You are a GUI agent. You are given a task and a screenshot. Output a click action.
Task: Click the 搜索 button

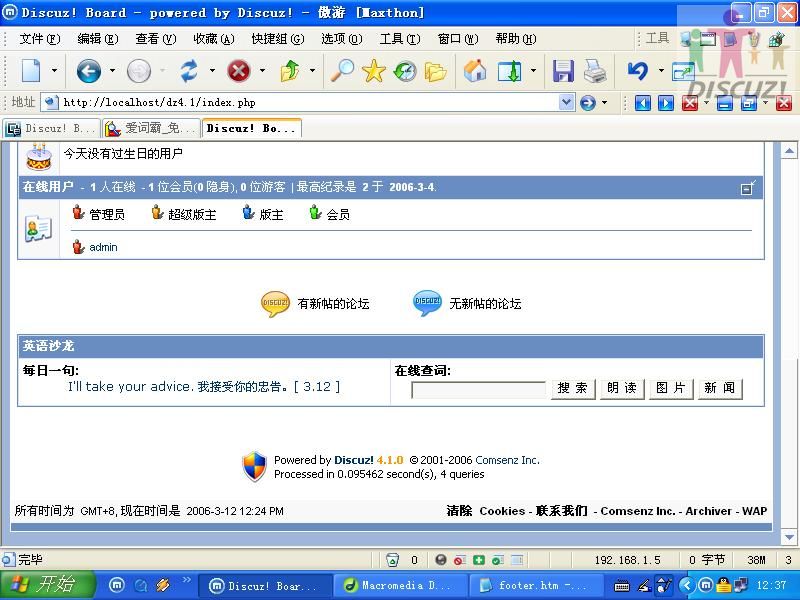coord(573,388)
